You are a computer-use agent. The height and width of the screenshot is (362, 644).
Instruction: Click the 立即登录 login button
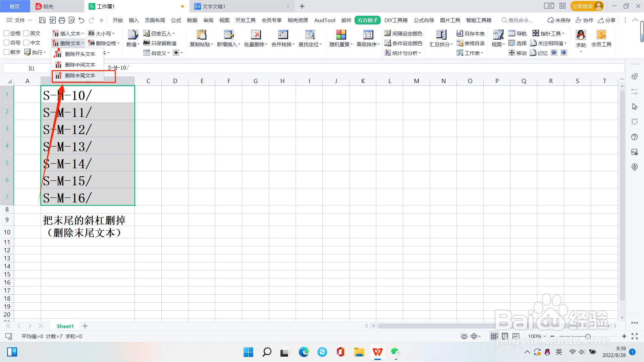583,6
